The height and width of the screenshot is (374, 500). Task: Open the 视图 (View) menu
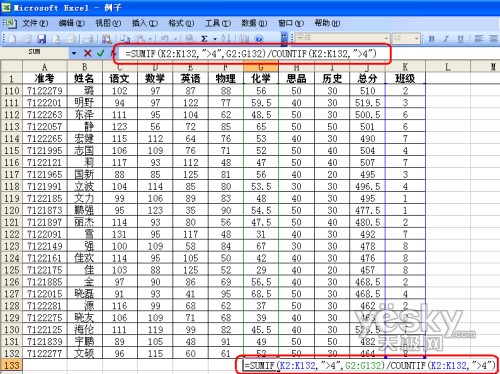click(108, 23)
